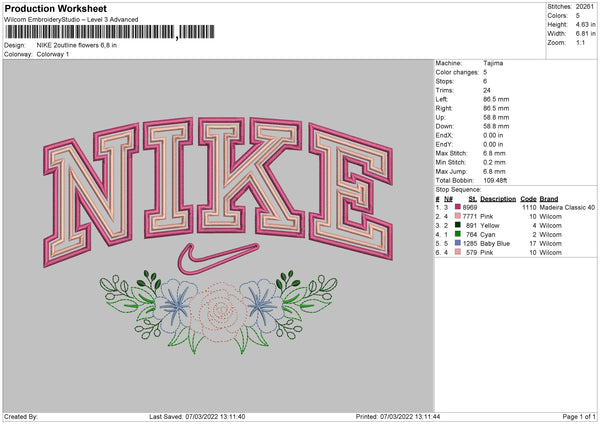Click stitch count 1285 in Baby Blue row
Viewport: 600px width, 424px height.
470,243
